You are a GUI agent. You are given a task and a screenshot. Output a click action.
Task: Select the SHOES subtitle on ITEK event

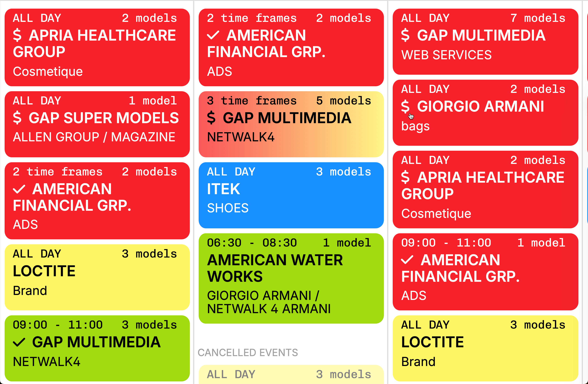point(227,208)
